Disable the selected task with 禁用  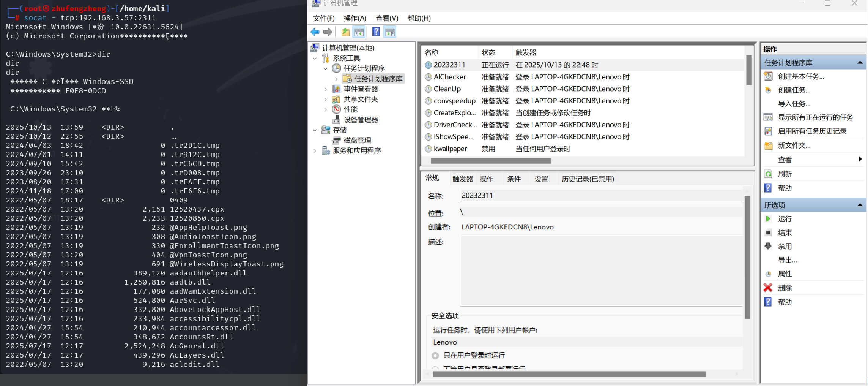pos(785,246)
